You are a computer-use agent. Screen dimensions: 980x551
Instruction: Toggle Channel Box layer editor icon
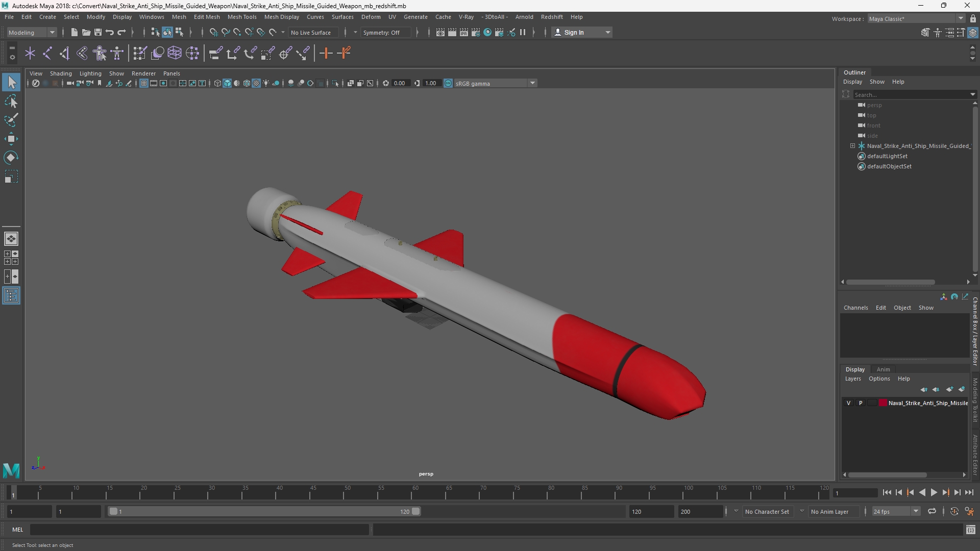(973, 32)
